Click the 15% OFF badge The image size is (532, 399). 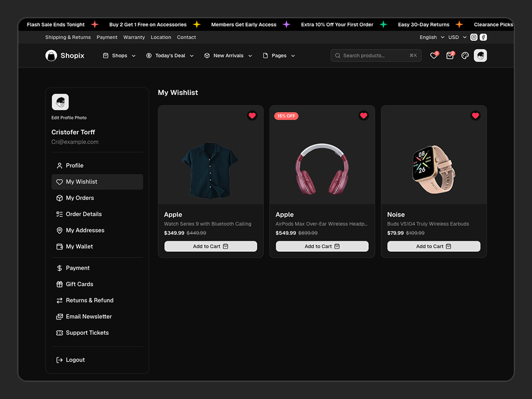click(286, 116)
